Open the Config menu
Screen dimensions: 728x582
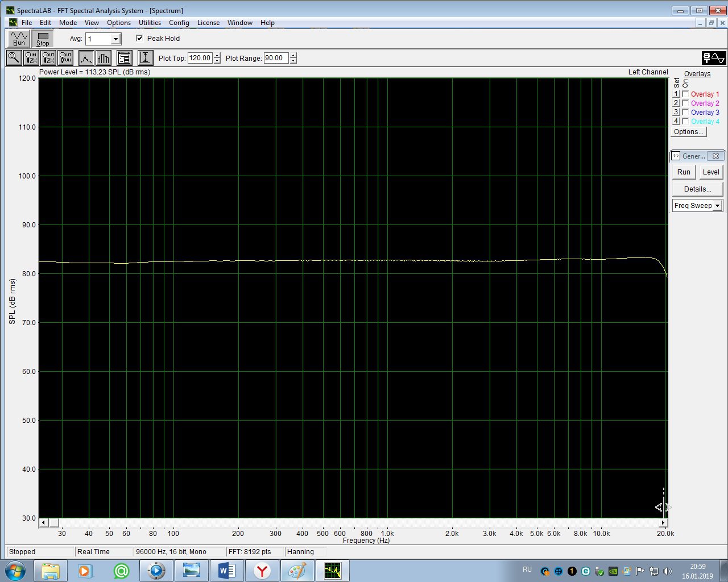click(179, 23)
